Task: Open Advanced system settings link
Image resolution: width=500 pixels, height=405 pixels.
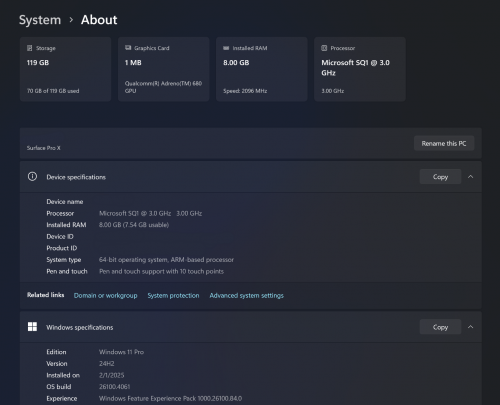Action: coord(246,296)
